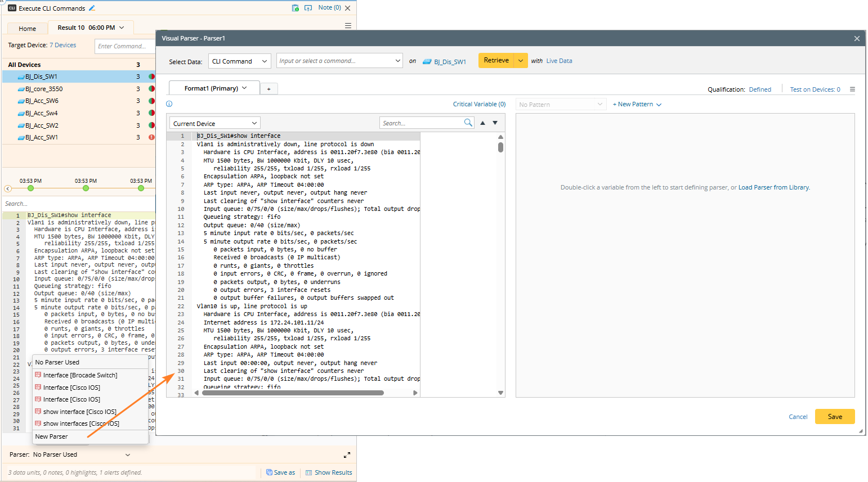This screenshot has width=868, height=482.
Task: Click the BJ_core_3550 switch icon
Action: coord(21,89)
